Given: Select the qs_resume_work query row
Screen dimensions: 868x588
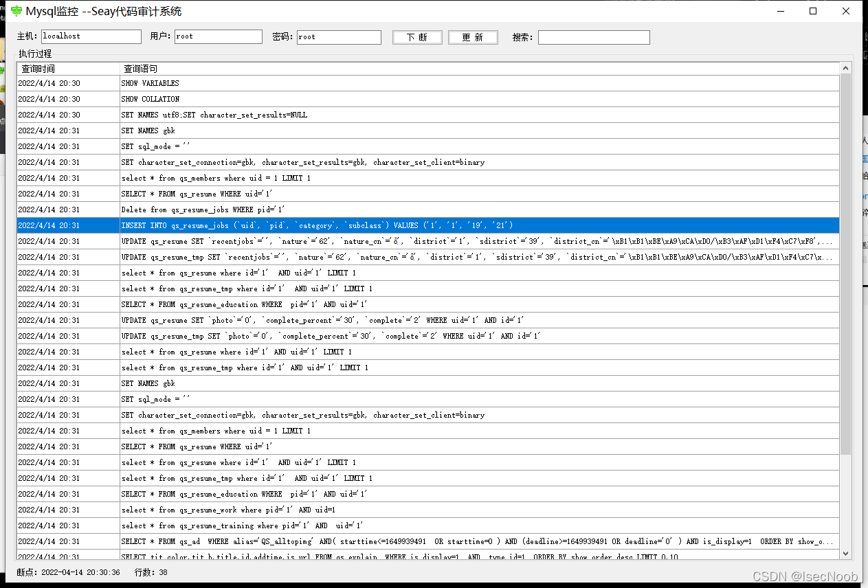Looking at the screenshot, I should 428,510.
